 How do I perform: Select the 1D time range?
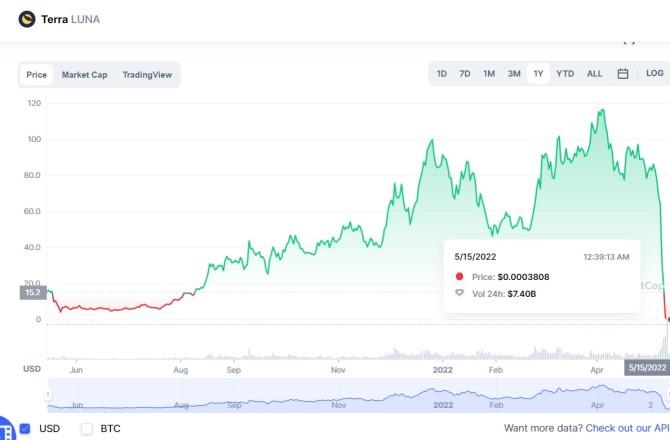coord(441,73)
